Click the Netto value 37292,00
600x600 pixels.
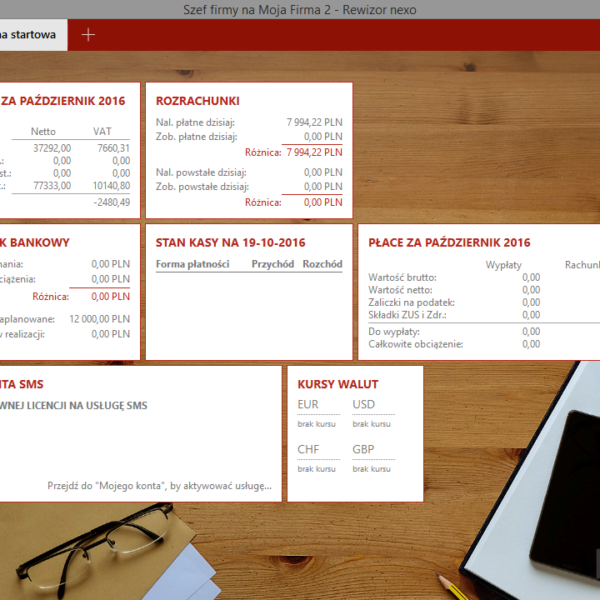point(52,148)
